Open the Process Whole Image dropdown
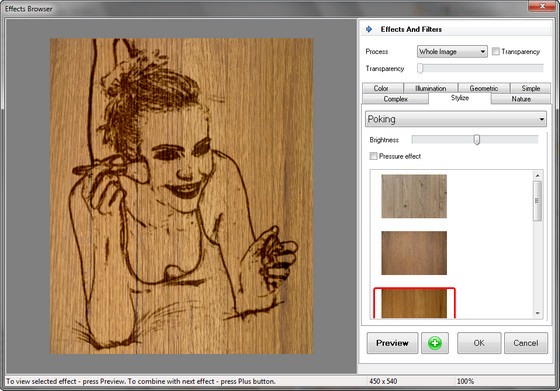This screenshot has height=391, width=560. pyautogui.click(x=452, y=51)
